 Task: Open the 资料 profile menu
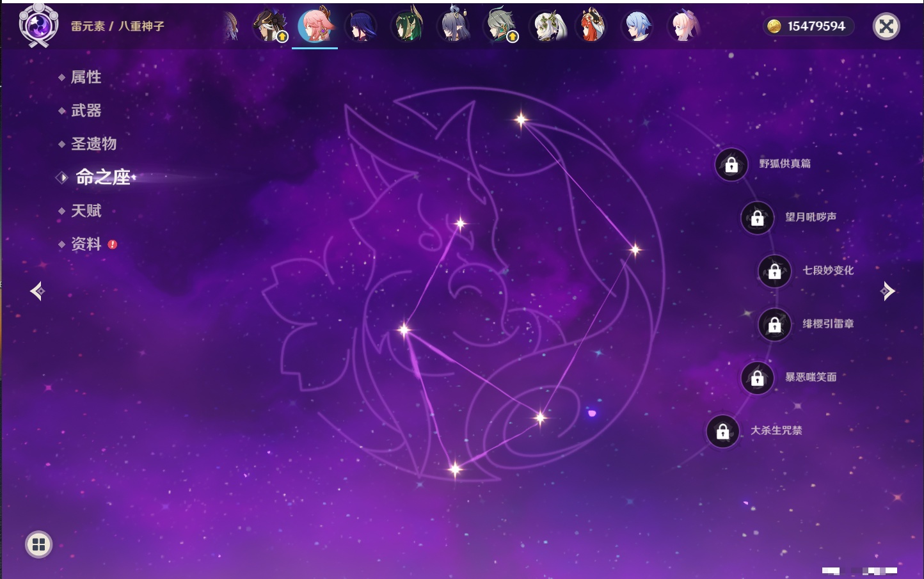pos(86,244)
